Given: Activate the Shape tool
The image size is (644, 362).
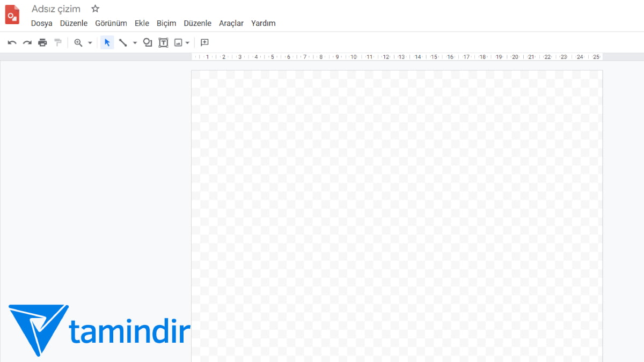Looking at the screenshot, I should coord(148,42).
